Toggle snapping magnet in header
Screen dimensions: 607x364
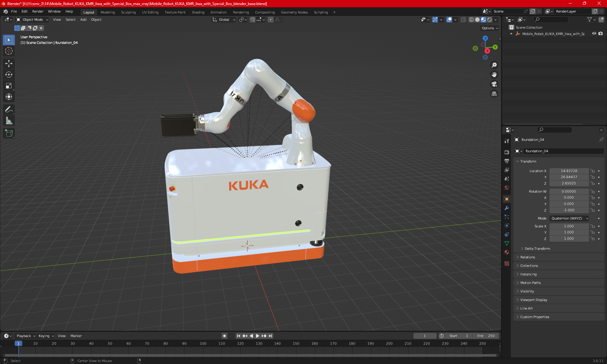point(253,20)
